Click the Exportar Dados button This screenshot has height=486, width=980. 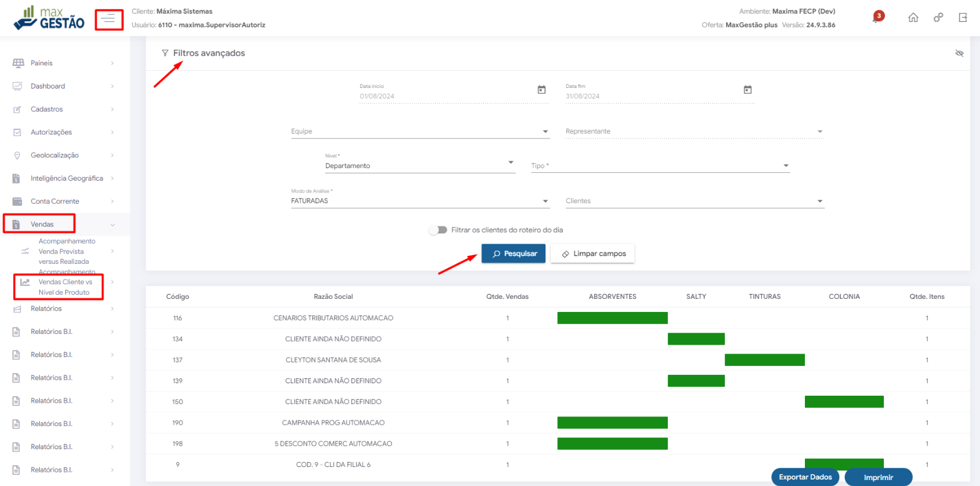click(x=805, y=477)
